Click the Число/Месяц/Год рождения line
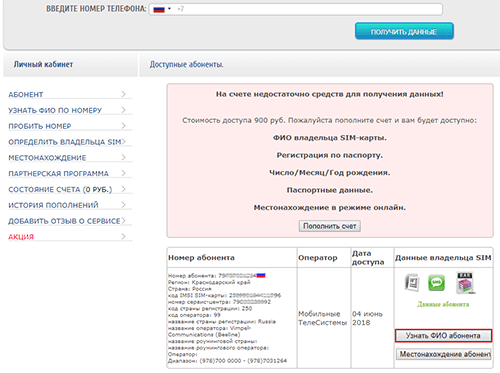This screenshot has height=373, width=500. point(330,173)
